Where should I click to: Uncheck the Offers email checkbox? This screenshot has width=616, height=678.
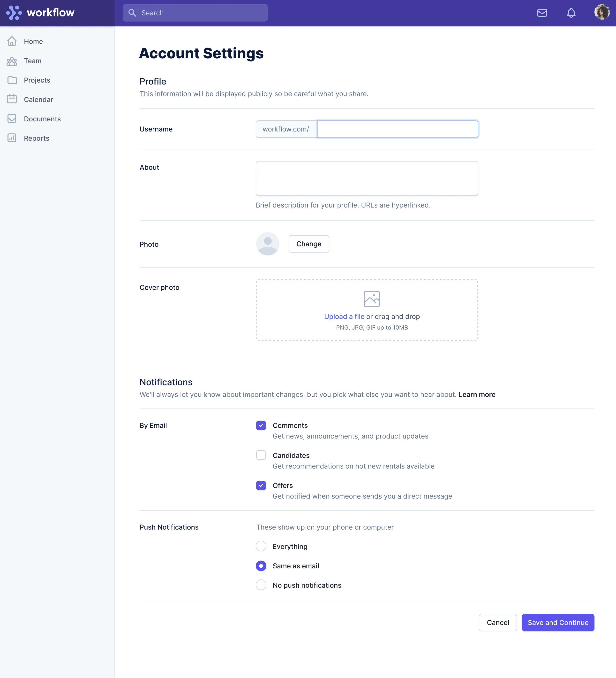coord(261,485)
